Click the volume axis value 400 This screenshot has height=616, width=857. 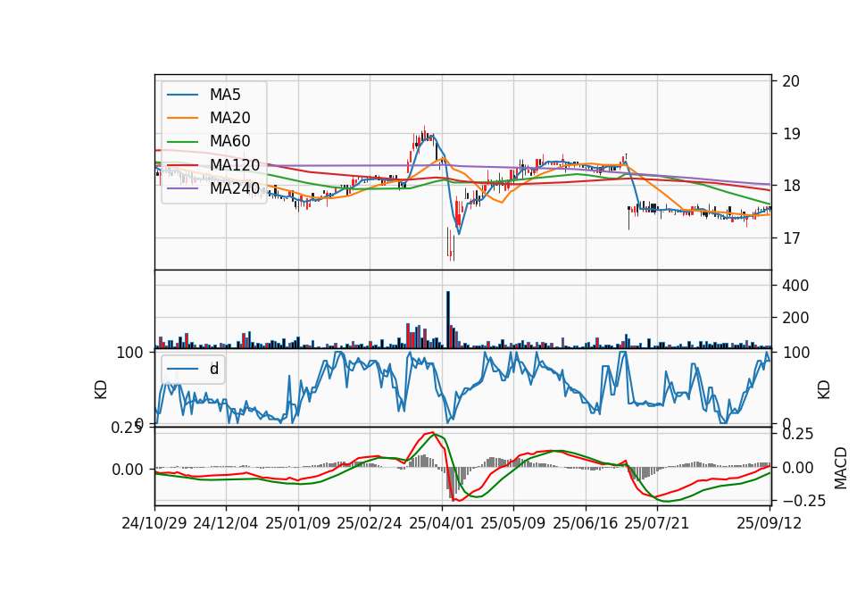click(795, 286)
